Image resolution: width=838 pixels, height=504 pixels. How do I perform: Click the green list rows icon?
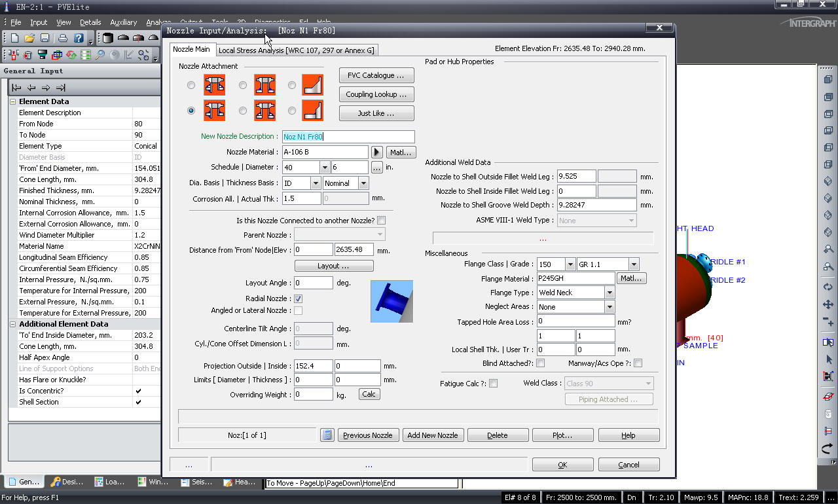[x=86, y=55]
